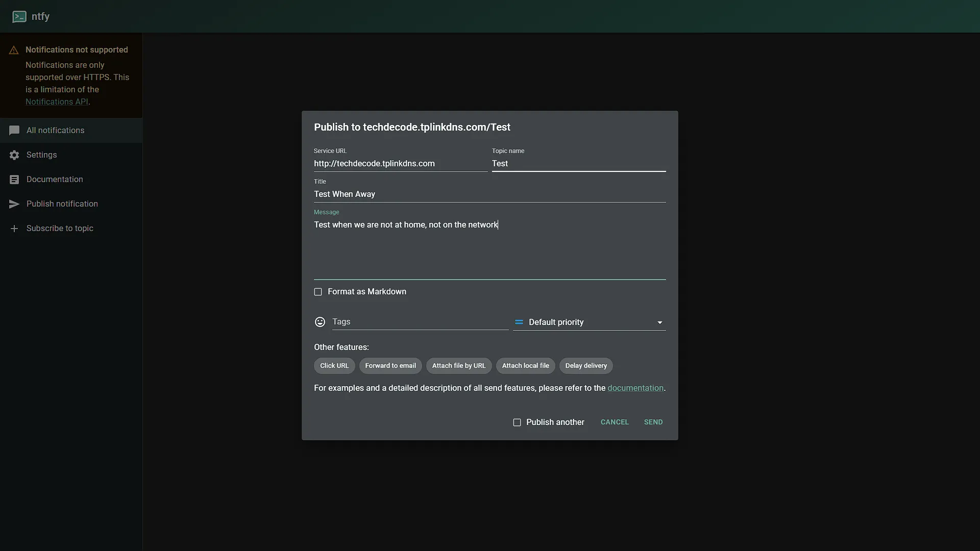This screenshot has width=980, height=551.
Task: Click into the Message text area
Action: tap(490, 249)
